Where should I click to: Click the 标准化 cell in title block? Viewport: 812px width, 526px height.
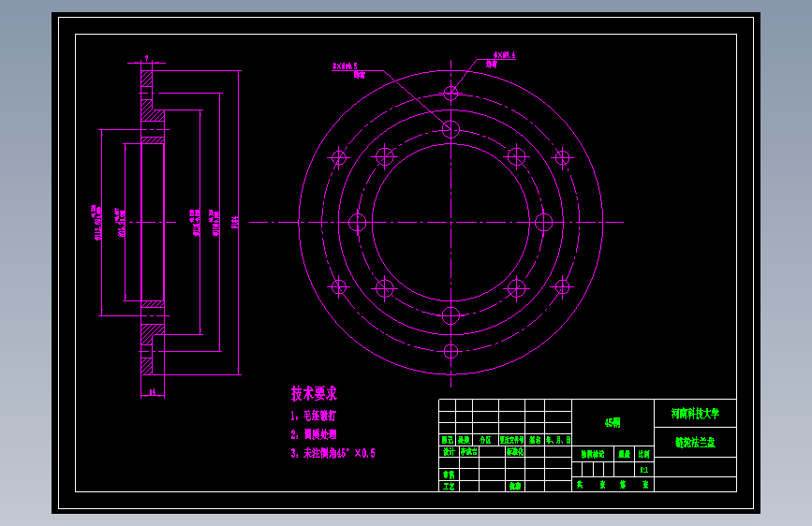point(515,451)
